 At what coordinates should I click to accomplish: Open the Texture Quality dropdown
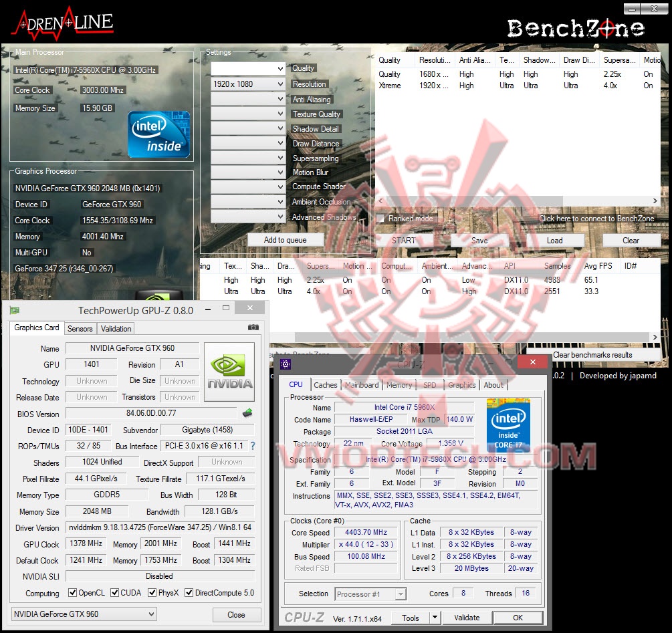247,114
